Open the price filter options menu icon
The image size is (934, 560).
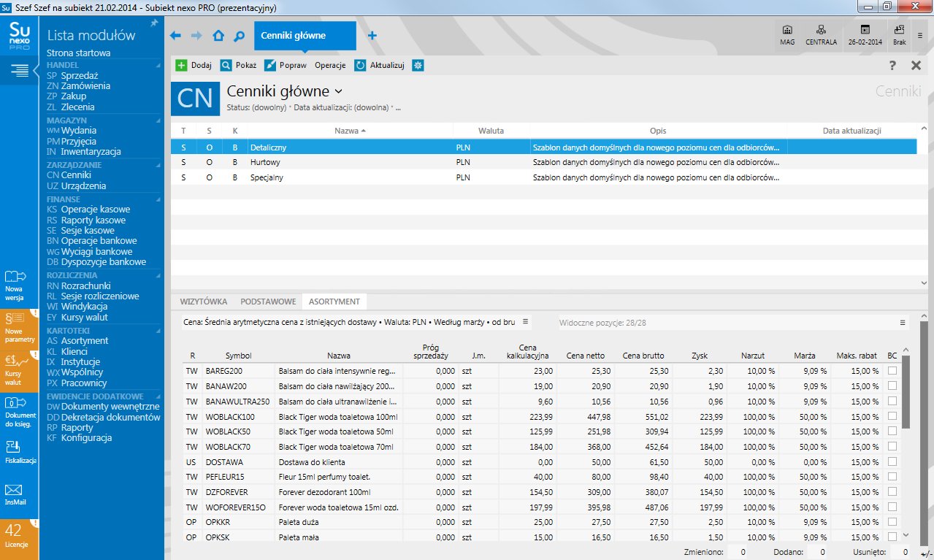(525, 321)
